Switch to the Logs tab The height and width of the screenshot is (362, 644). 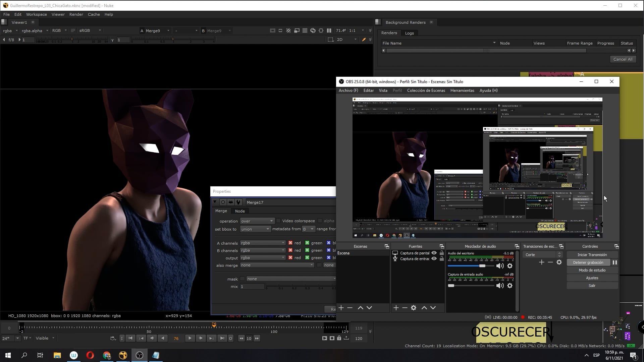click(409, 33)
